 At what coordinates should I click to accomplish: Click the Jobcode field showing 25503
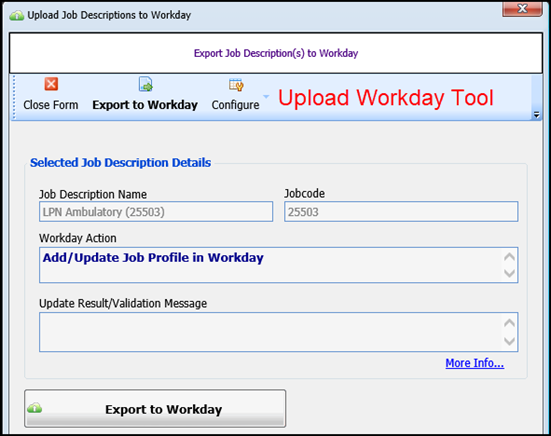pyautogui.click(x=401, y=212)
